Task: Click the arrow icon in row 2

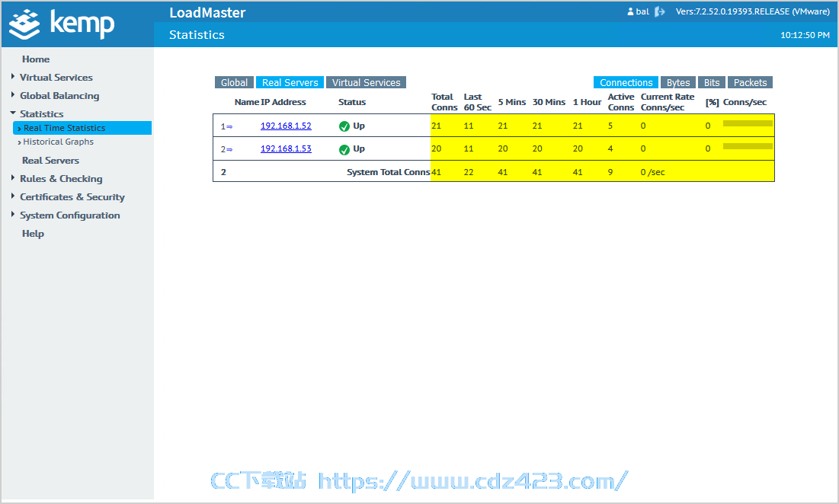Action: 229,150
